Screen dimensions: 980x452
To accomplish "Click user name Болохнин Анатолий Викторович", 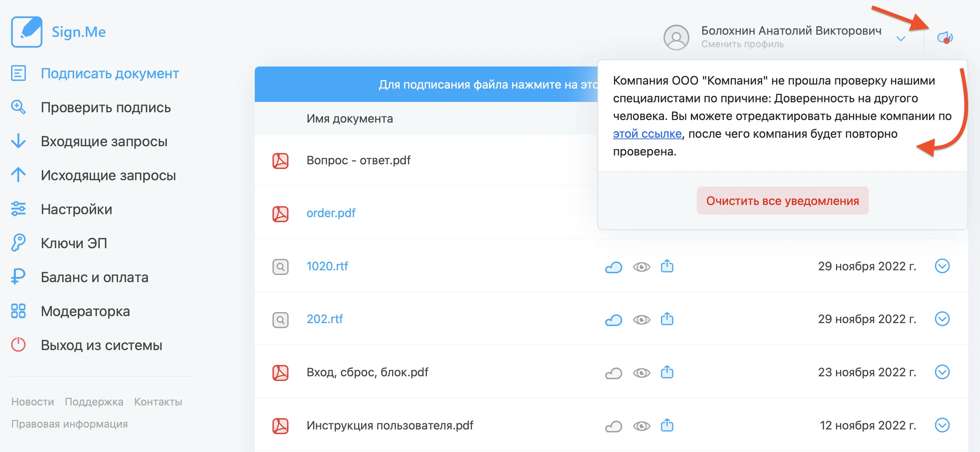I will [791, 30].
